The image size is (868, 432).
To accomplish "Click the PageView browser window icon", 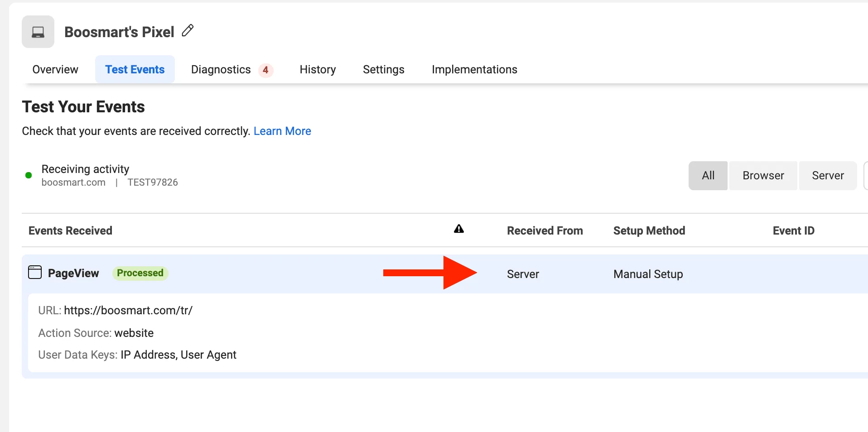I will [35, 272].
